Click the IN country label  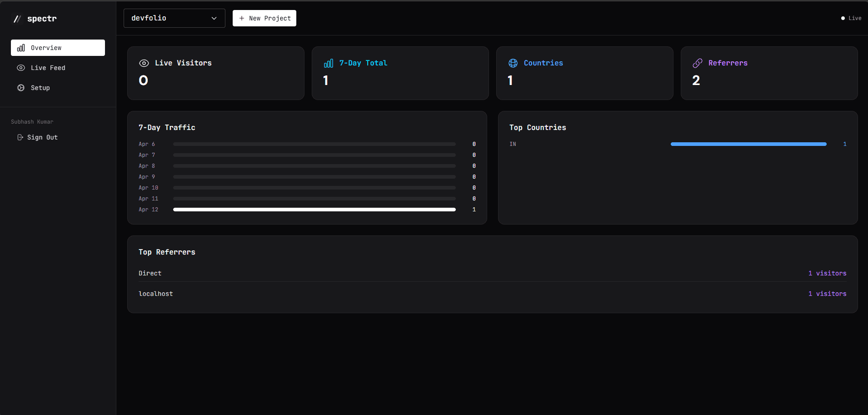(513, 144)
